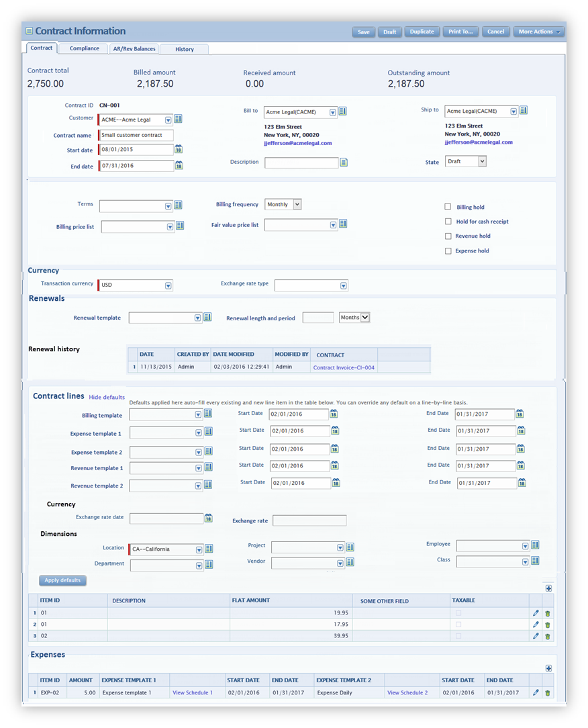Click the Apply defaults button

(62, 580)
